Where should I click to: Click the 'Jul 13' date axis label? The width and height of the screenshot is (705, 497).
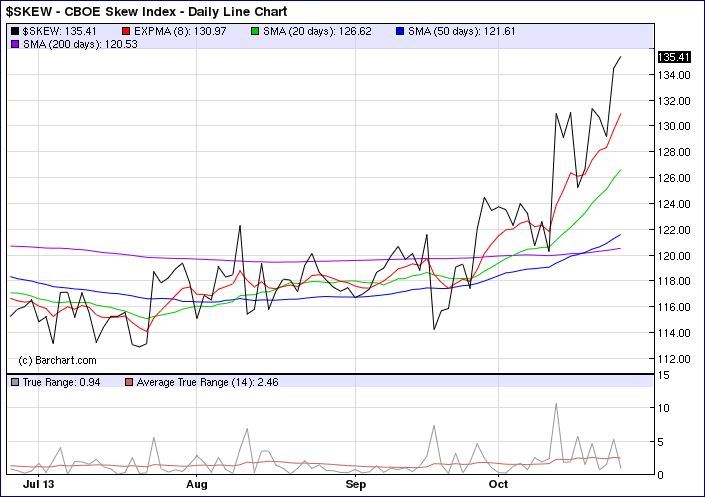pyautogui.click(x=38, y=484)
